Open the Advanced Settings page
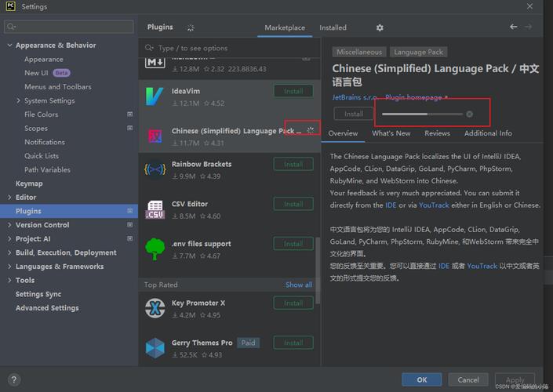Viewport: 553px width, 392px height. [x=47, y=308]
